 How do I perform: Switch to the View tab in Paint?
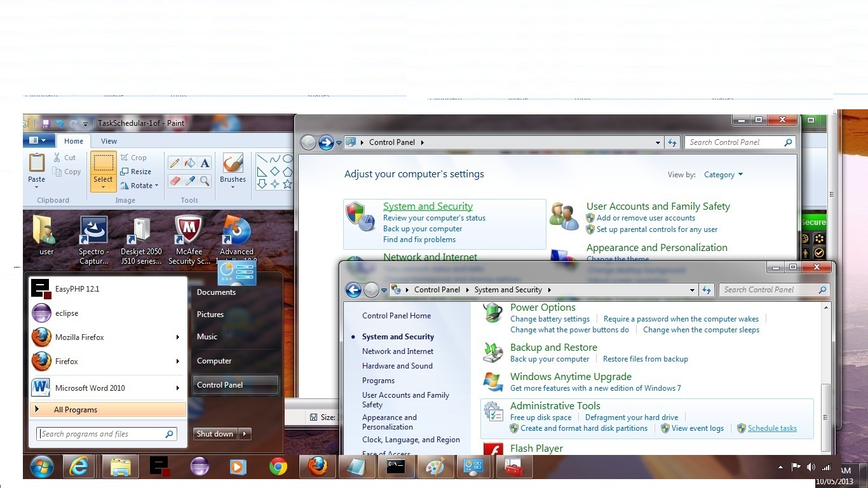[109, 141]
